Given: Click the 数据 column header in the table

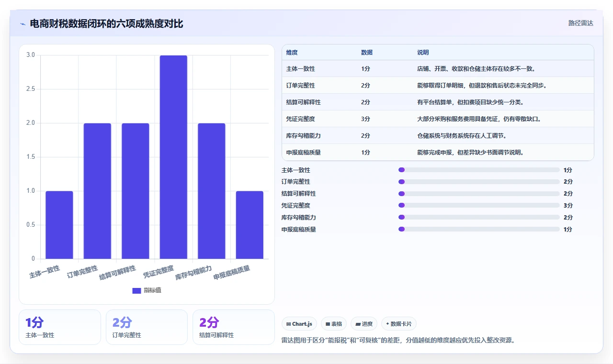Looking at the screenshot, I should click(367, 53).
